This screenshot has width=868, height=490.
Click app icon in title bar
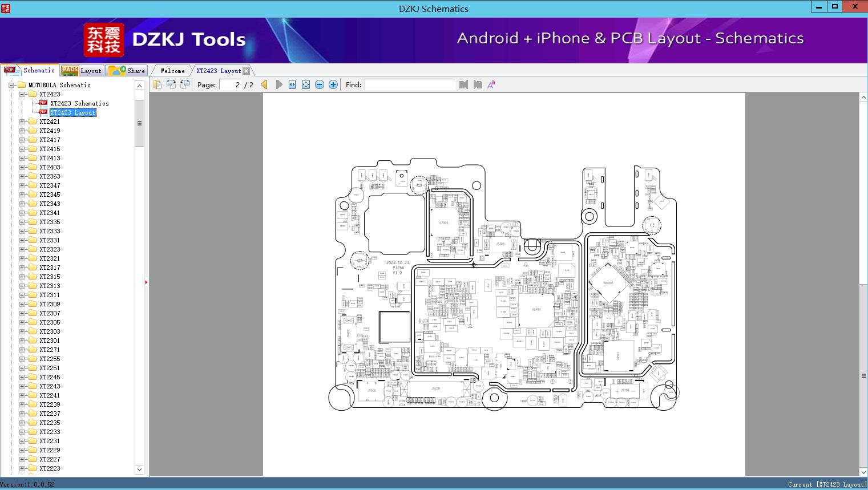(x=6, y=8)
